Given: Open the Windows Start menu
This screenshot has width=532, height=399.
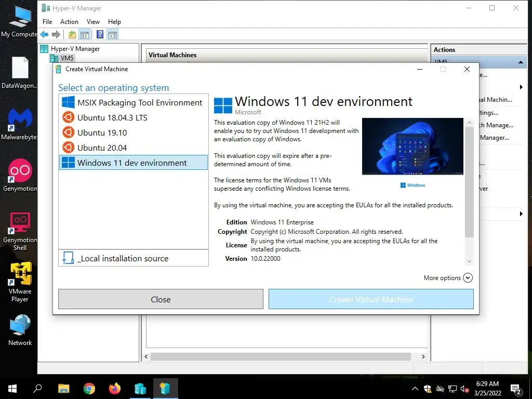Looking at the screenshot, I should 12,389.
